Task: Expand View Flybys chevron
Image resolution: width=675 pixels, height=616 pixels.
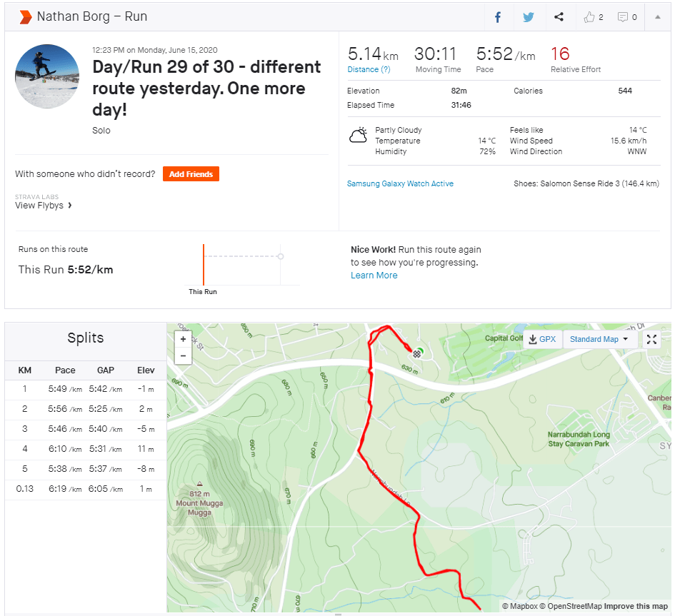Action: point(69,206)
